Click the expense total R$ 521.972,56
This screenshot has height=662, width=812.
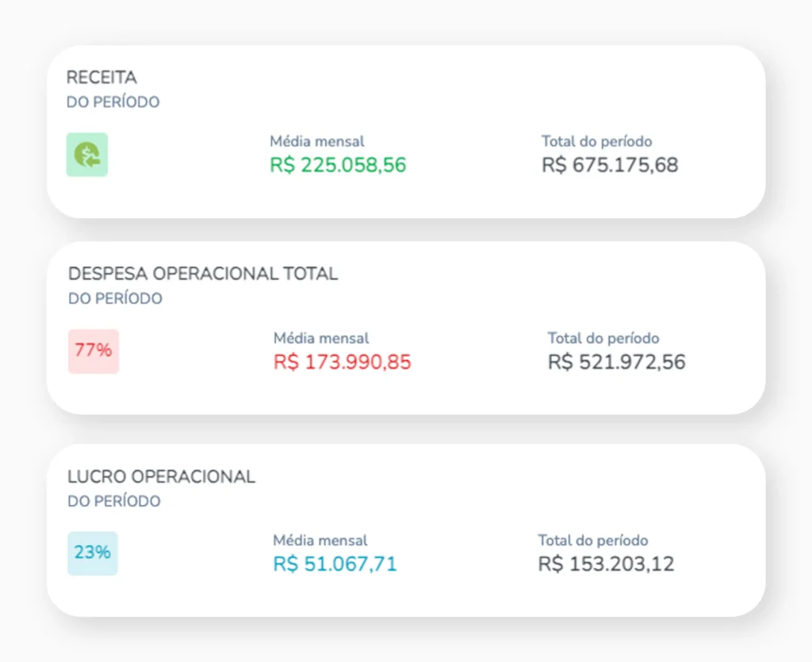[616, 362]
